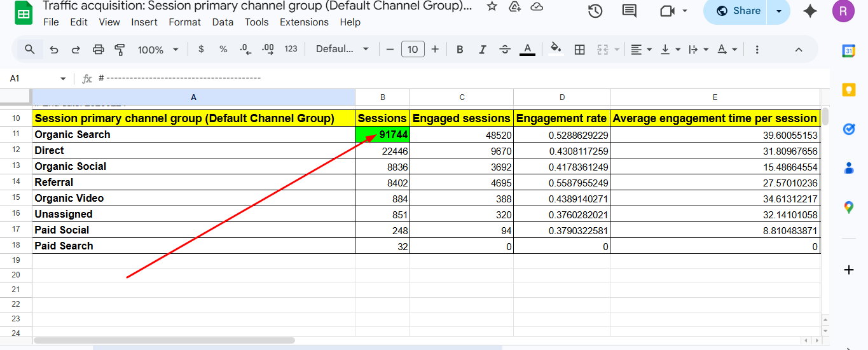Click the print icon
The width and height of the screenshot is (868, 350).
98,50
